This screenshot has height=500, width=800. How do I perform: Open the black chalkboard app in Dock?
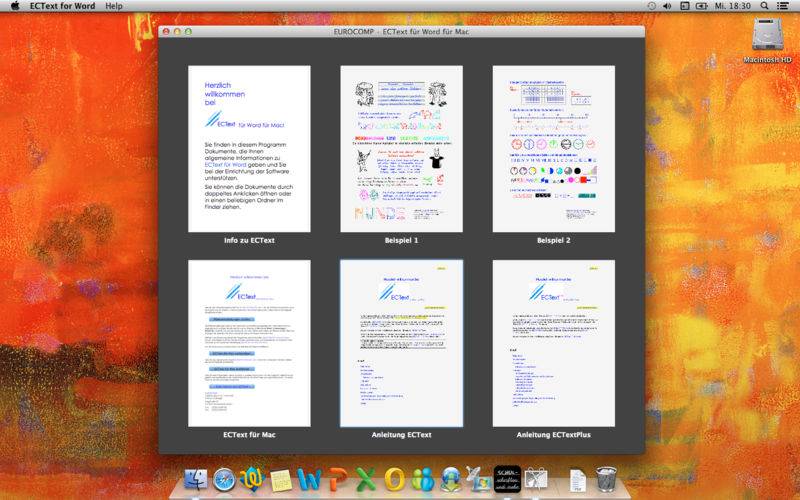pos(507,479)
